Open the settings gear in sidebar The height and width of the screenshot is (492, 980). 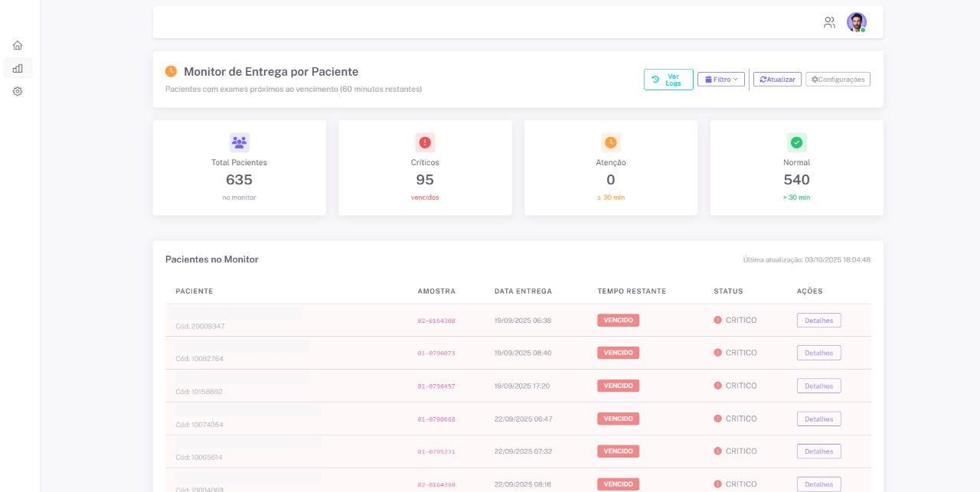18,91
